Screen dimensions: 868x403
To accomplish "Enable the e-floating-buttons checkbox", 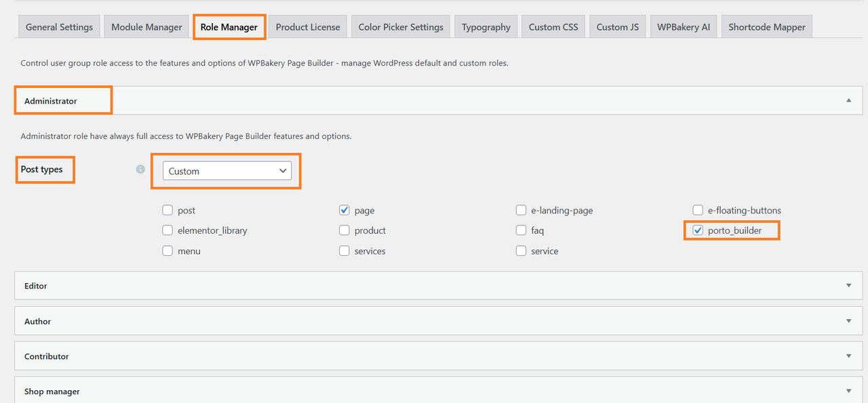I will (x=698, y=211).
